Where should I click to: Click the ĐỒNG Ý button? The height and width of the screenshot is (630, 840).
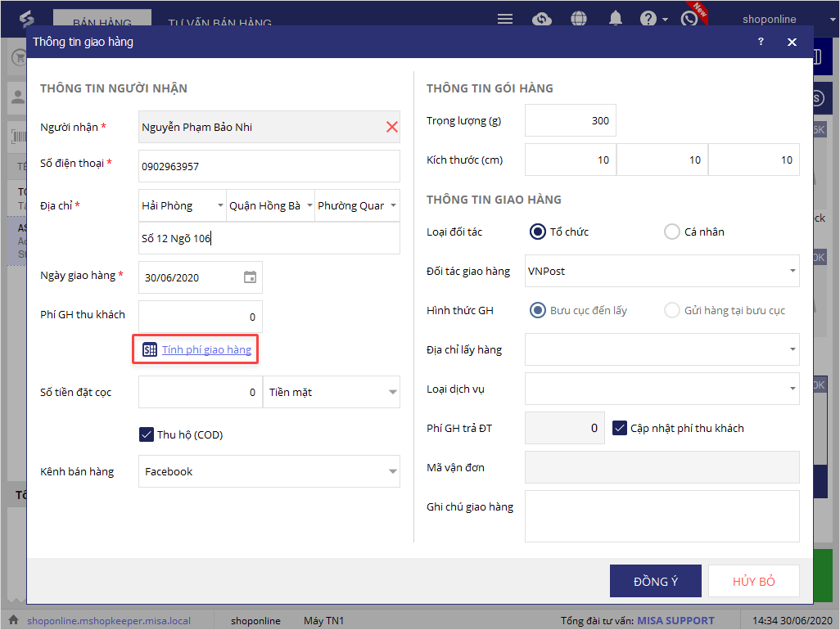click(655, 581)
